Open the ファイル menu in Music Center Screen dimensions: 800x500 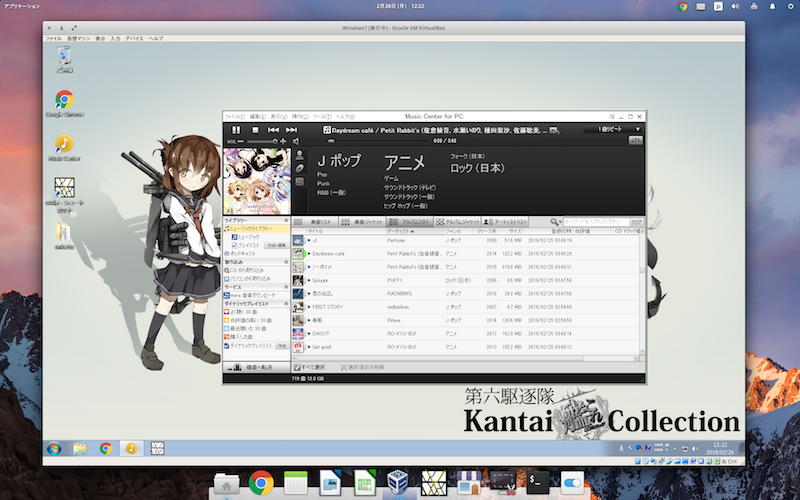point(235,117)
